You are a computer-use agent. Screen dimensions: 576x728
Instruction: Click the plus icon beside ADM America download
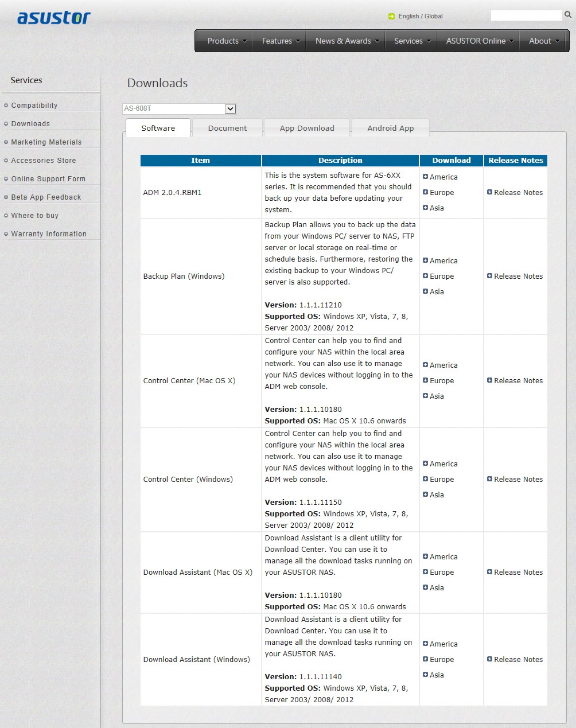(425, 177)
